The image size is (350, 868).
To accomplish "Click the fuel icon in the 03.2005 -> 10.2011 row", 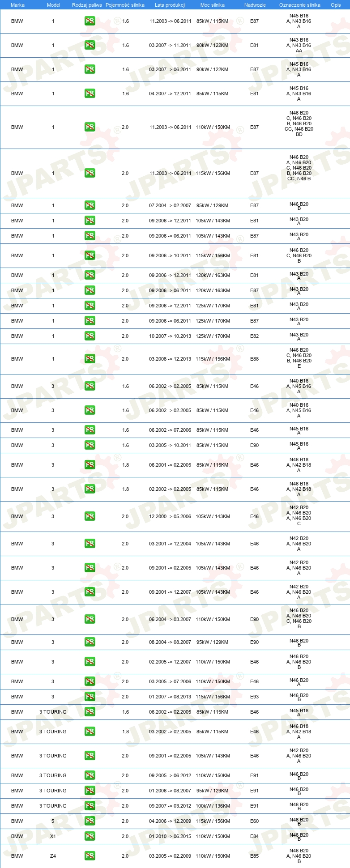I will (x=90, y=445).
